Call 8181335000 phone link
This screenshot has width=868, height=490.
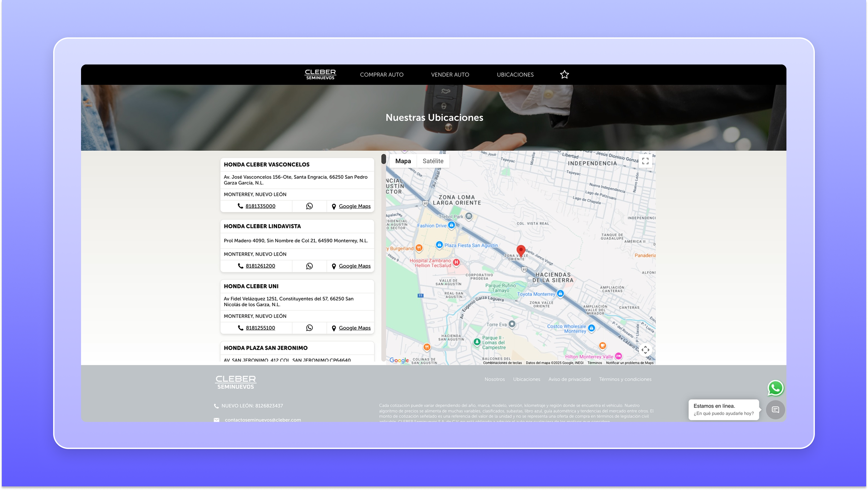pos(260,206)
